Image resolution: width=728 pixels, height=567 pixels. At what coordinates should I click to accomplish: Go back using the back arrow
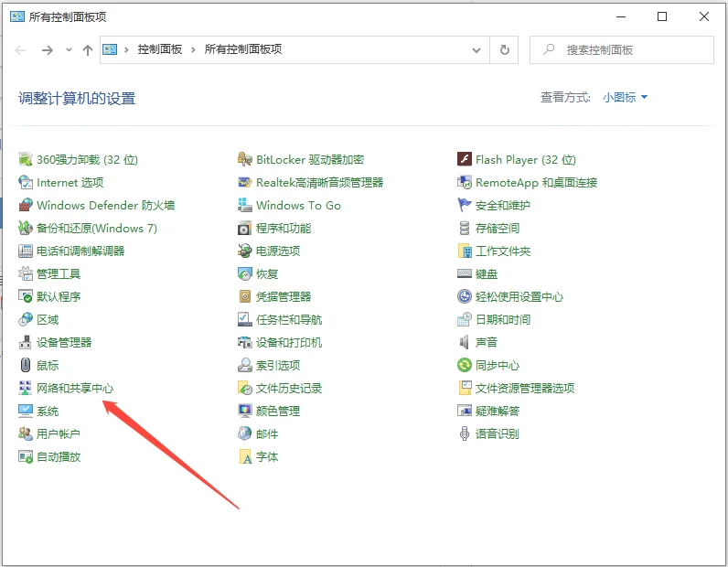click(x=20, y=49)
